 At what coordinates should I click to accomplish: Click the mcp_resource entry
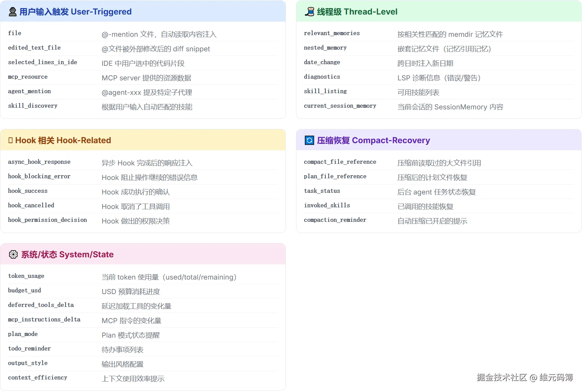click(x=28, y=77)
